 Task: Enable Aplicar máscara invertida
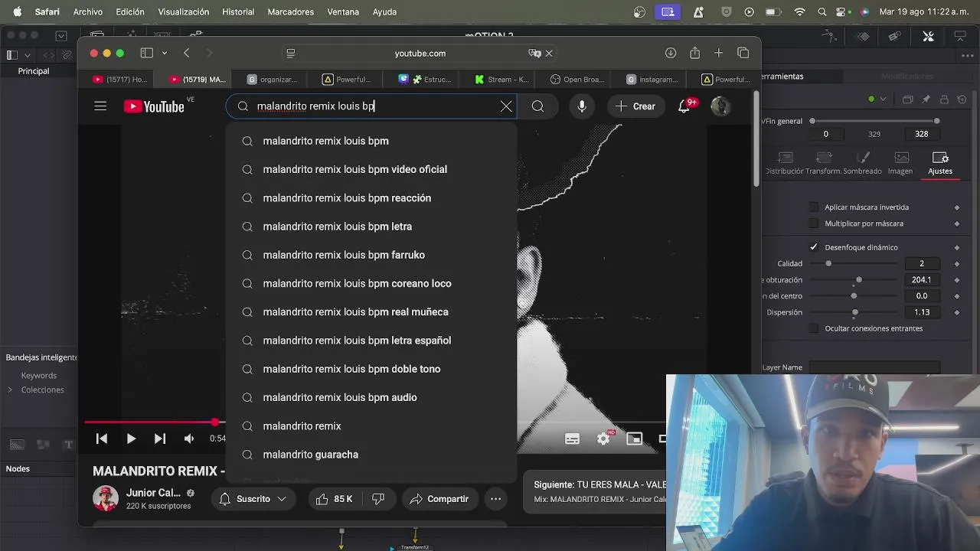pos(813,207)
